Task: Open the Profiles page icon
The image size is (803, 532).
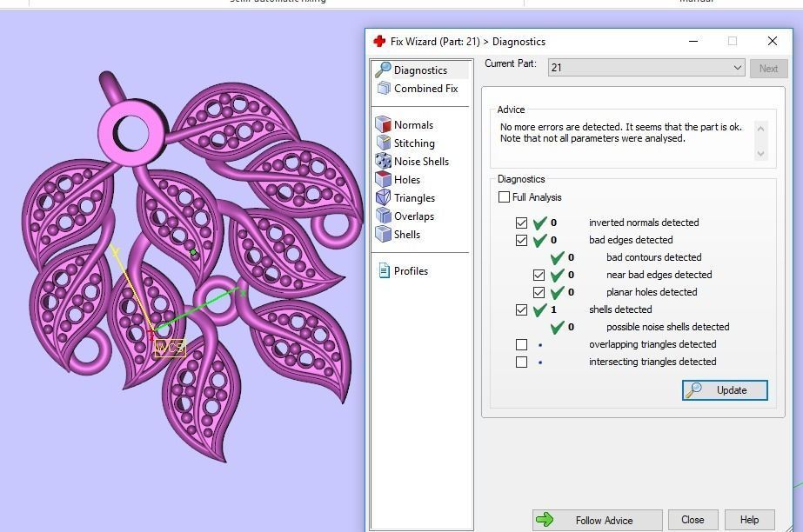Action: click(x=384, y=270)
